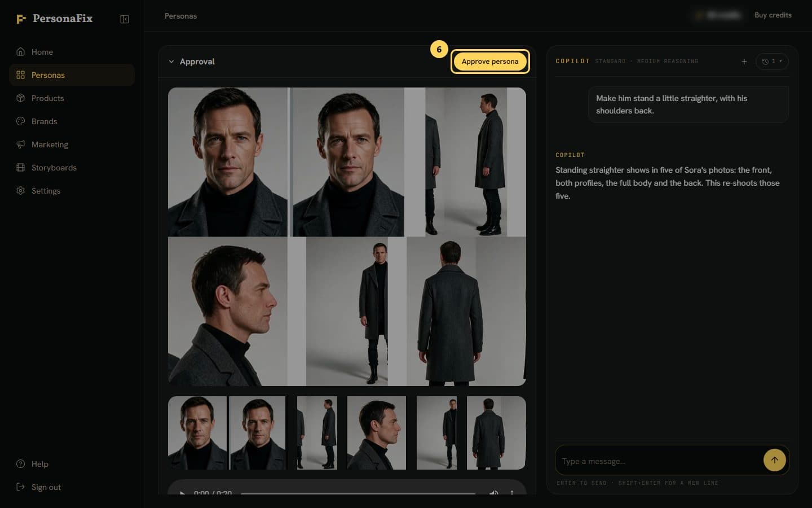Collapse the sidebar using the panel icon

[x=125, y=19]
